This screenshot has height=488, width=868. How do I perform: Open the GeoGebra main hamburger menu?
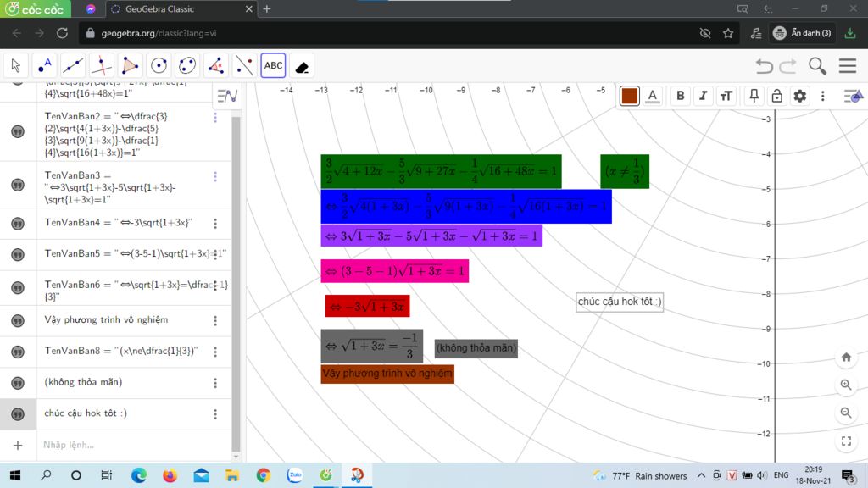[848, 66]
